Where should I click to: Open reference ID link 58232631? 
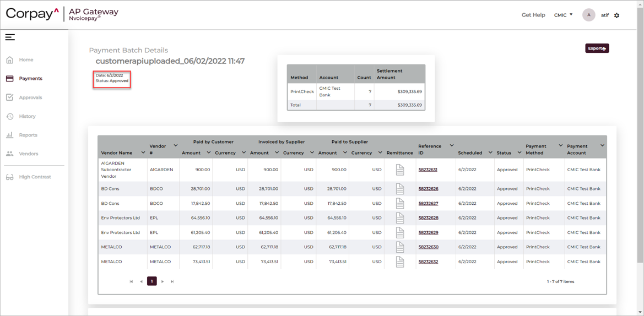[x=428, y=170]
